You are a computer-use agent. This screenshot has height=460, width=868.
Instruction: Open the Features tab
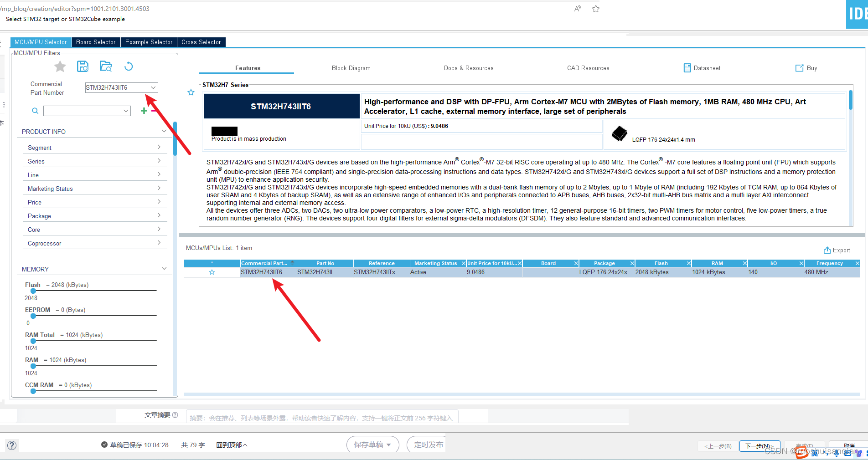(x=248, y=68)
